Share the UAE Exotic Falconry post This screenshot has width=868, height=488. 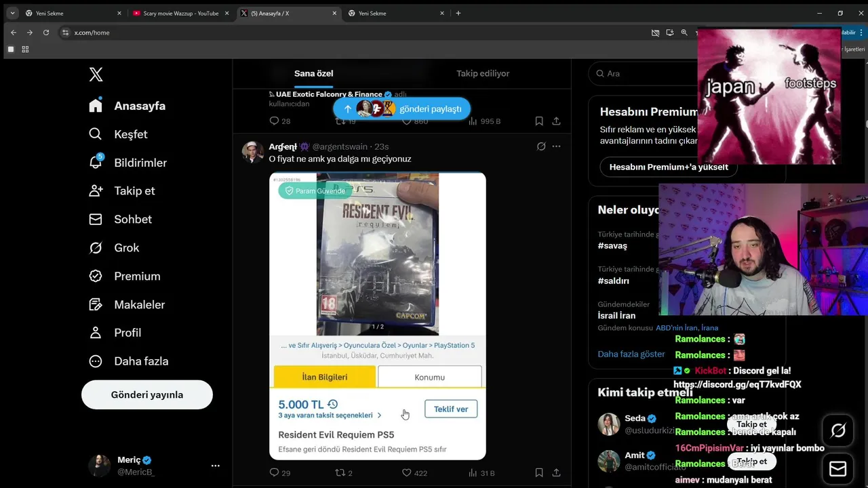coord(556,121)
